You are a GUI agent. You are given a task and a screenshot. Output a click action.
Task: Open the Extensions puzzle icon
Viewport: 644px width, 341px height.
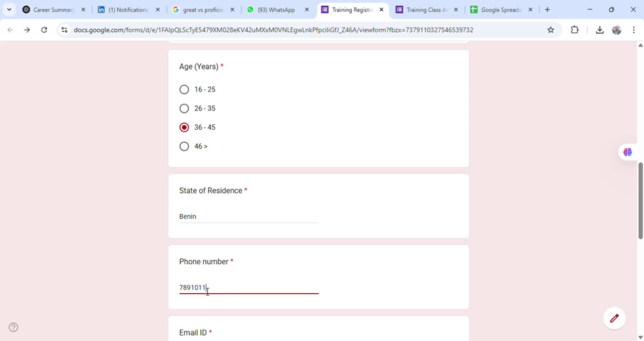click(574, 30)
